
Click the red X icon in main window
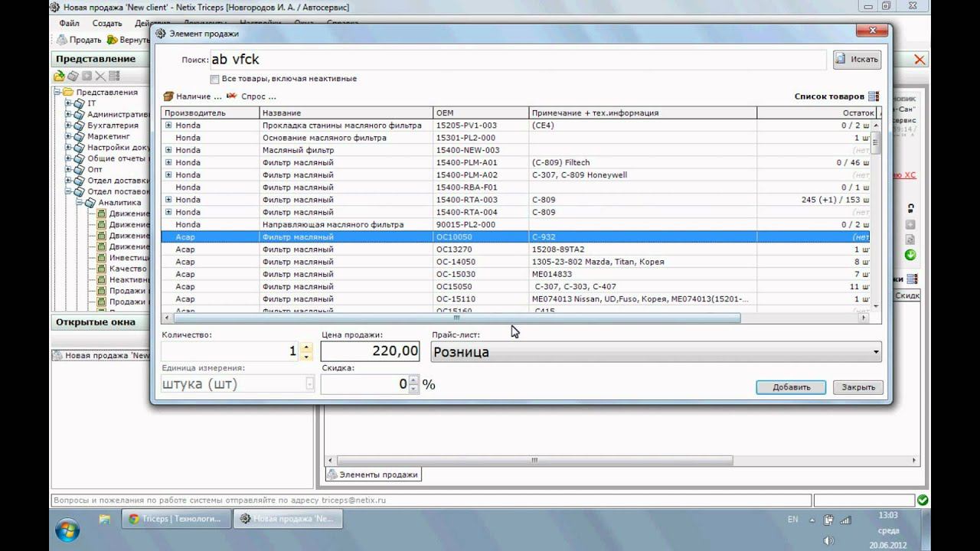(x=920, y=60)
